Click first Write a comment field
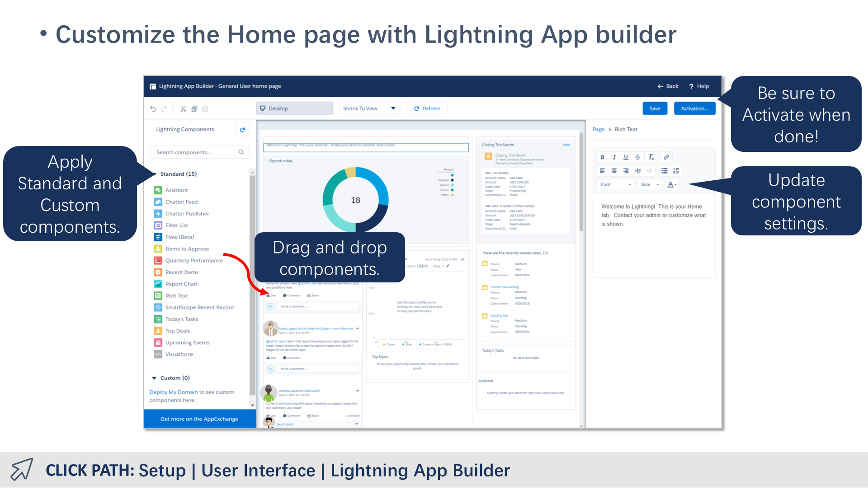The width and height of the screenshot is (868, 488). point(319,306)
